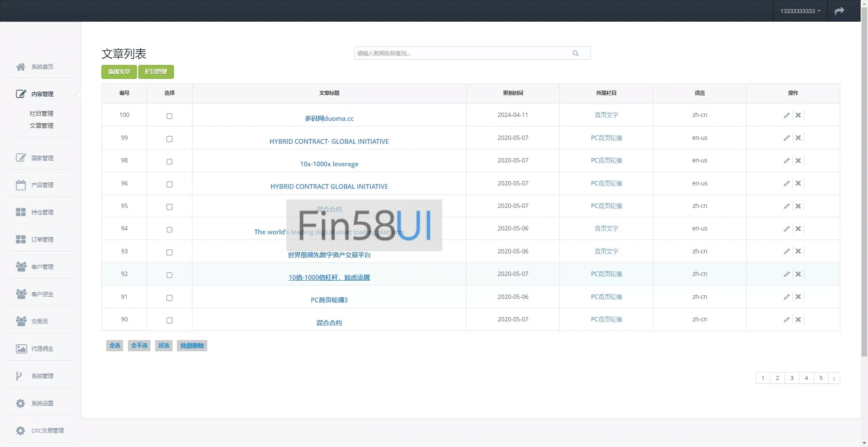Open 系统首页 via the home icon
Image resolution: width=868 pixels, height=447 pixels.
[21, 67]
